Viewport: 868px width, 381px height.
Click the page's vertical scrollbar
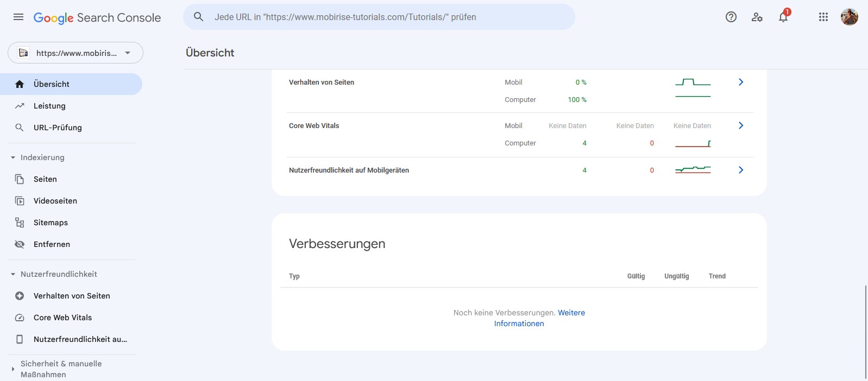click(x=865, y=331)
